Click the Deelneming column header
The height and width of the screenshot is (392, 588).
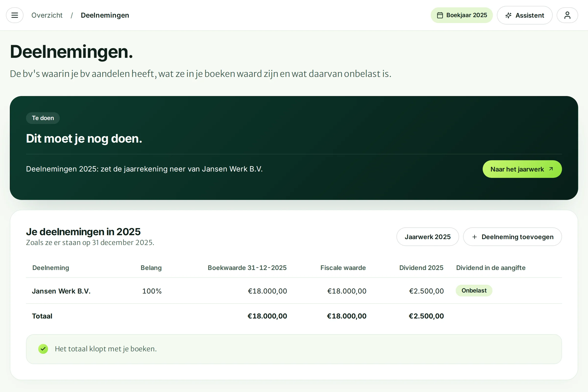coord(50,268)
